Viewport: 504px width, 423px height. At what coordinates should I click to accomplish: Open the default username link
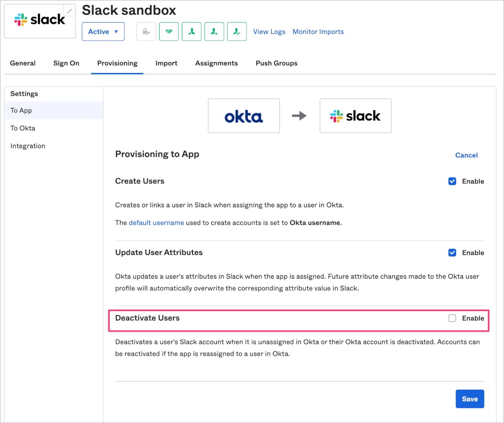tap(156, 223)
